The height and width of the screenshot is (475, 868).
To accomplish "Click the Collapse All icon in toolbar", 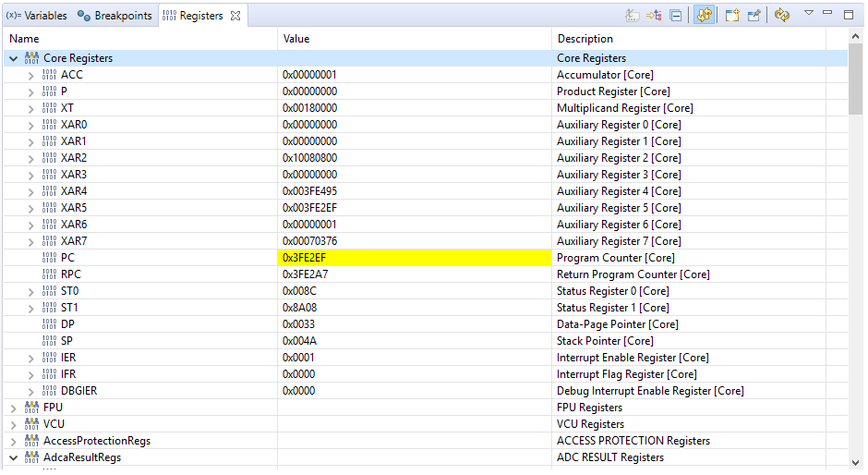I will point(677,15).
